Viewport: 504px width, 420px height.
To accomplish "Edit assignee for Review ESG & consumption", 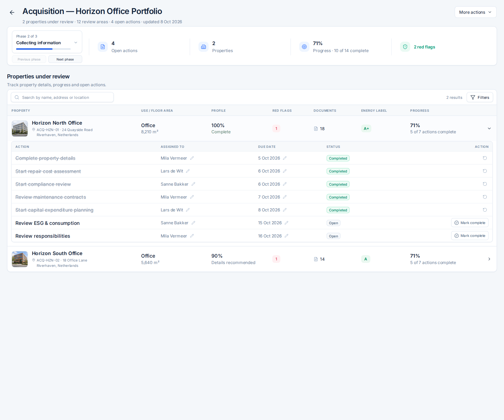I will [193, 223].
